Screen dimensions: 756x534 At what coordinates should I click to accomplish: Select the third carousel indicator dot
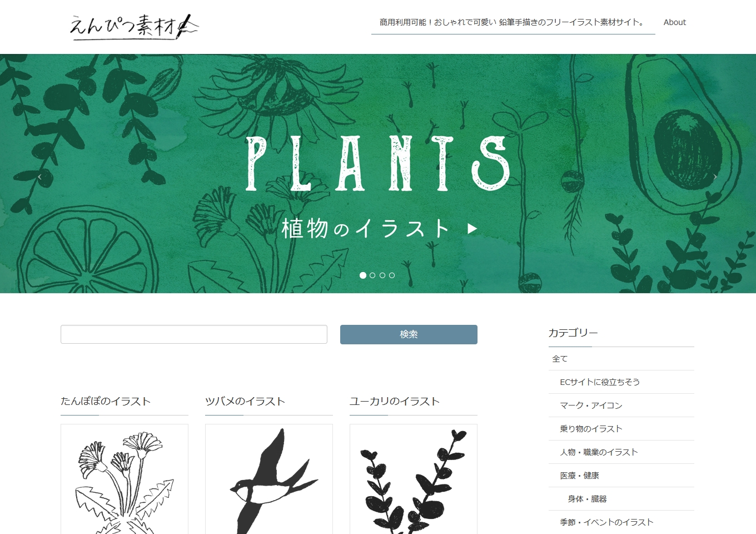coord(382,275)
